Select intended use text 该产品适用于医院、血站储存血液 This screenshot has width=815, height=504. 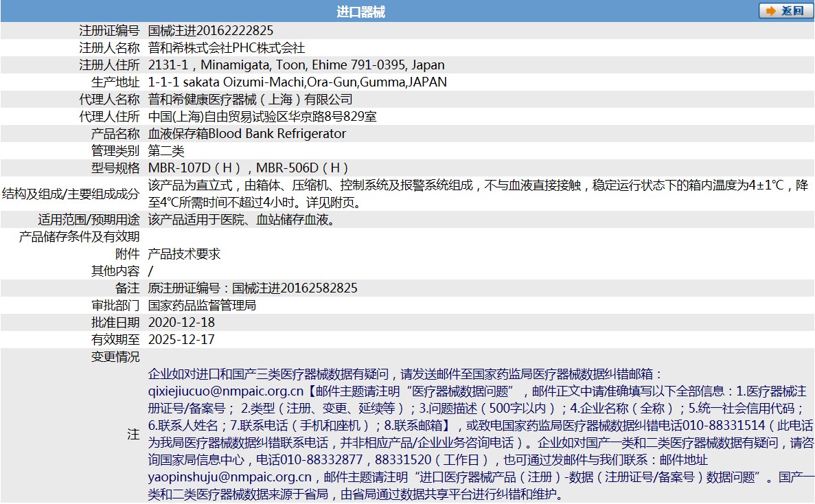click(241, 219)
